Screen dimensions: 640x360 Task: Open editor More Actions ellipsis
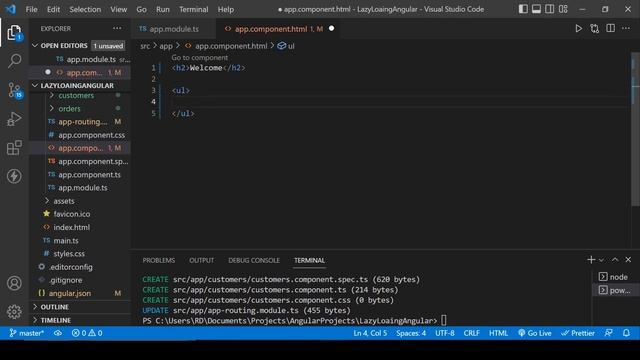click(626, 29)
